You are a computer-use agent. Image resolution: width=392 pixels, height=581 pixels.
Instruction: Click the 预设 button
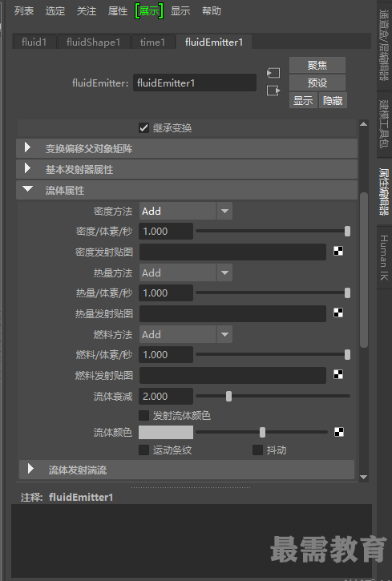click(x=317, y=83)
